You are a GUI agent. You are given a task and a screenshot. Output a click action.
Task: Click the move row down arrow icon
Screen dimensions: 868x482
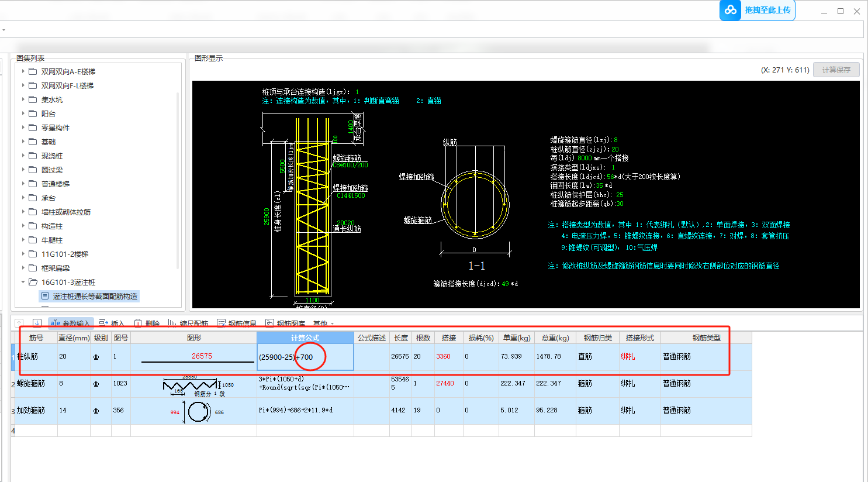(x=37, y=323)
